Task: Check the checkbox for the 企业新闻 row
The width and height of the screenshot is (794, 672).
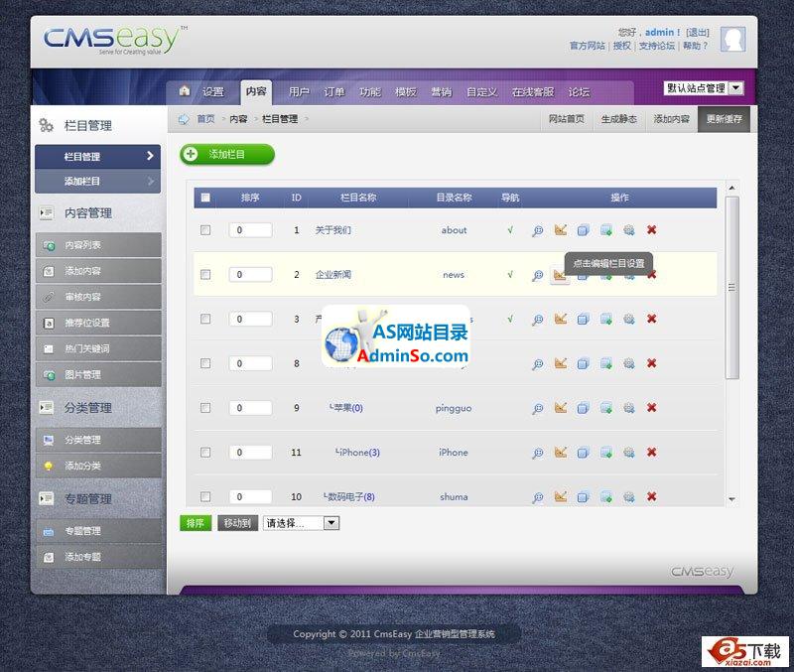Action: coord(205,275)
